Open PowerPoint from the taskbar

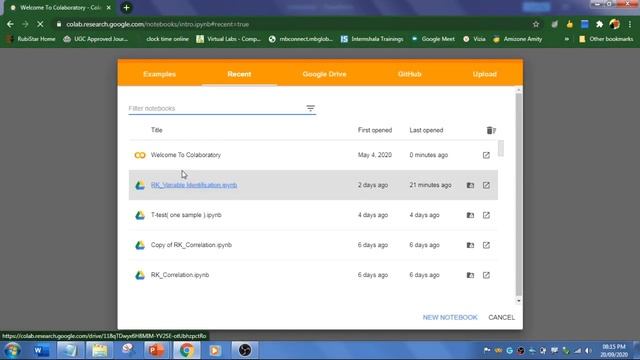(x=156, y=350)
